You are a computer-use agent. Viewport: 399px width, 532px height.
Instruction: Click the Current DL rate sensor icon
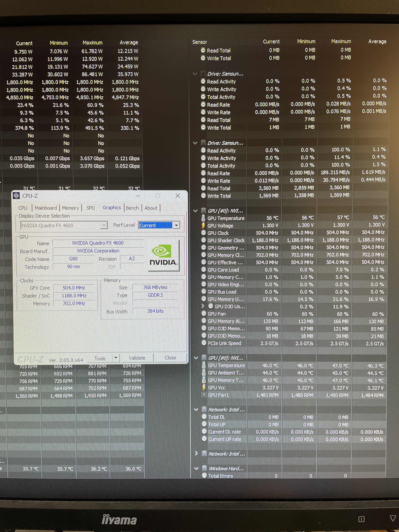[204, 431]
